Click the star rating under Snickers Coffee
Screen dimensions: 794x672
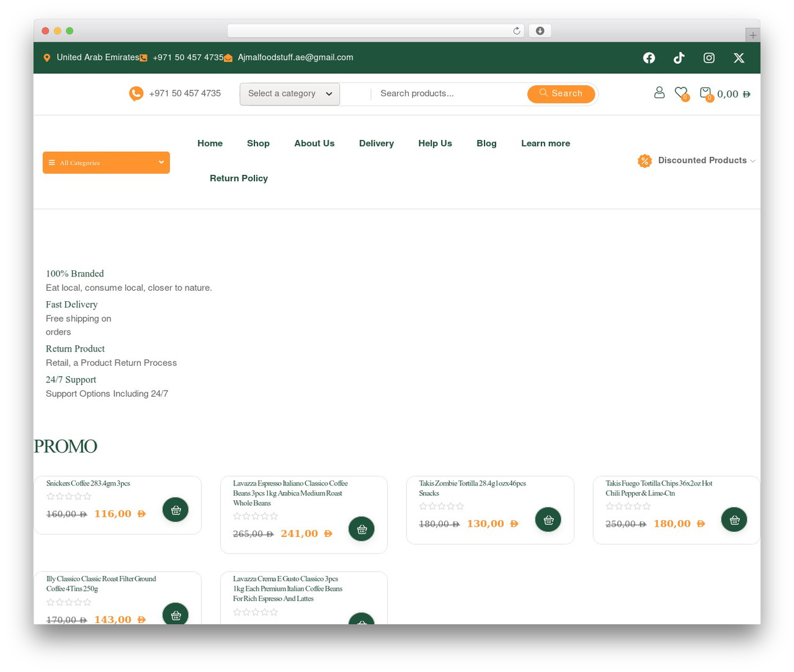point(69,497)
